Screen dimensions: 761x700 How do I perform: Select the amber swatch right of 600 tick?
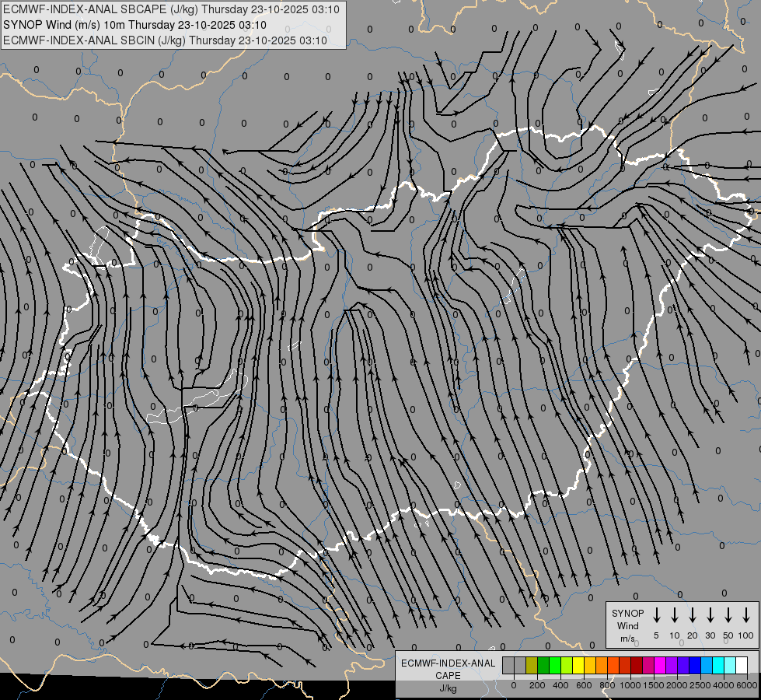(590, 665)
